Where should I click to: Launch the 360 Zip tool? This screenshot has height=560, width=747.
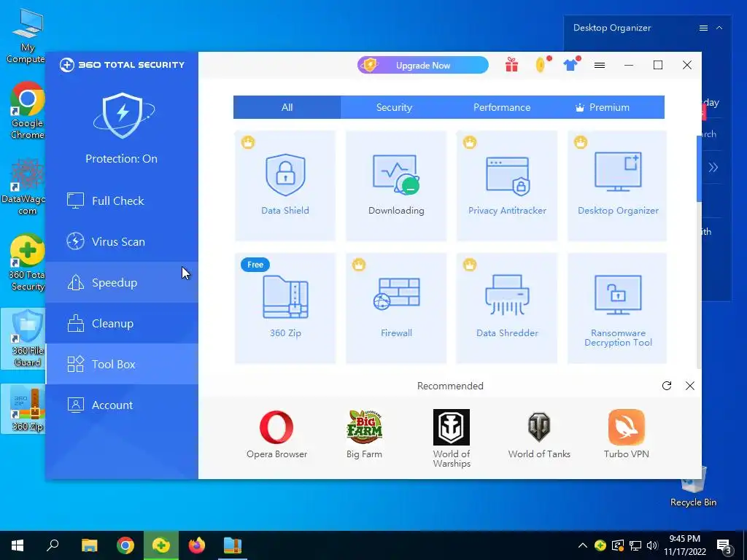tap(285, 308)
